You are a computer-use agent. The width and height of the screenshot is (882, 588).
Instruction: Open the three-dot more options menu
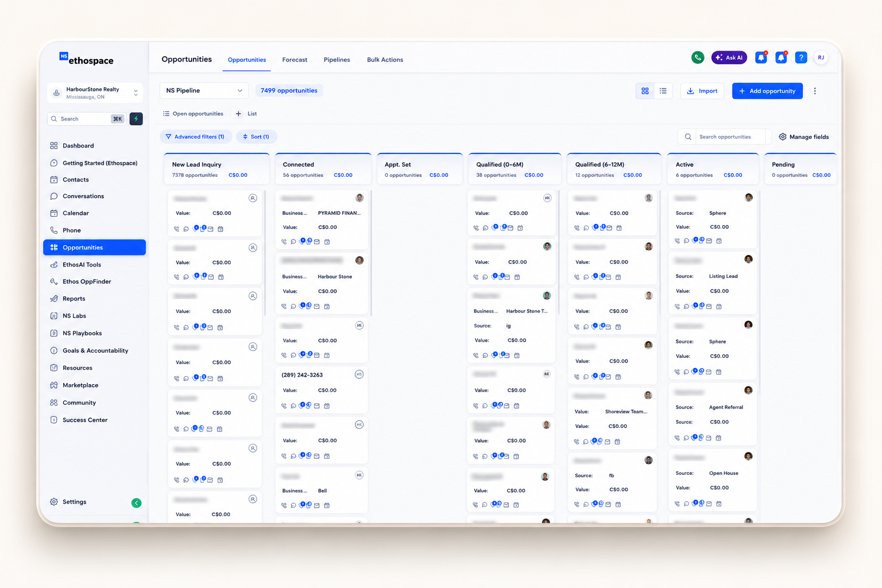pos(815,91)
